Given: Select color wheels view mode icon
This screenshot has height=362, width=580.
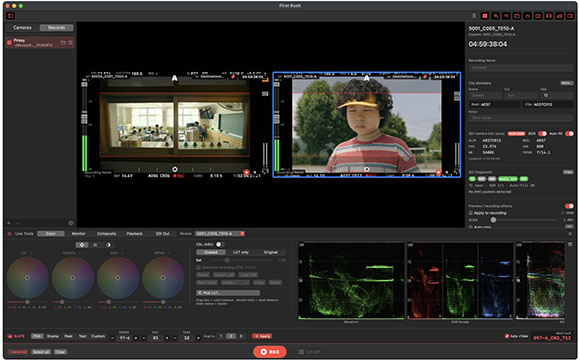Looking at the screenshot, I should 82,245.
